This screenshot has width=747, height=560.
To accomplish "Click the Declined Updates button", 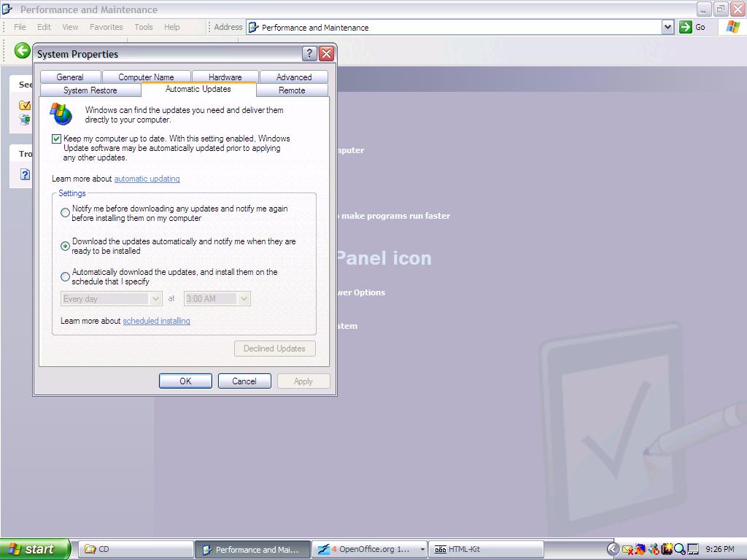I will tap(274, 349).
